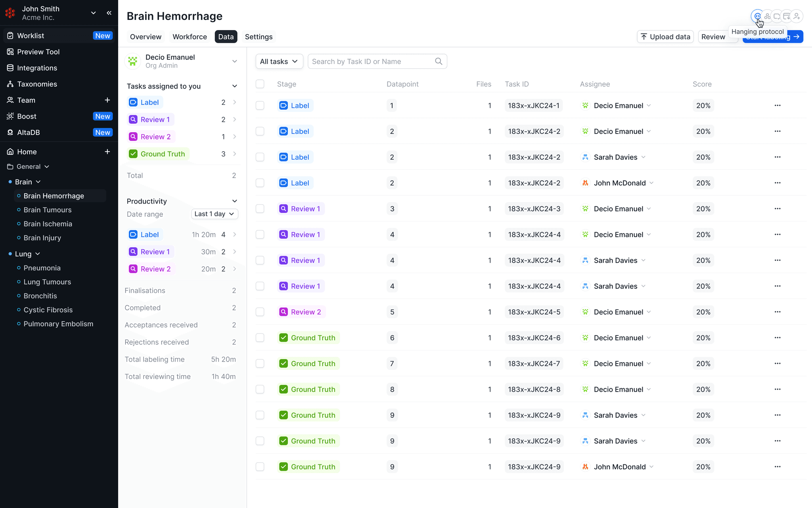The width and height of the screenshot is (812, 508).
Task: Click the plus icon next to Team
Action: pos(107,100)
